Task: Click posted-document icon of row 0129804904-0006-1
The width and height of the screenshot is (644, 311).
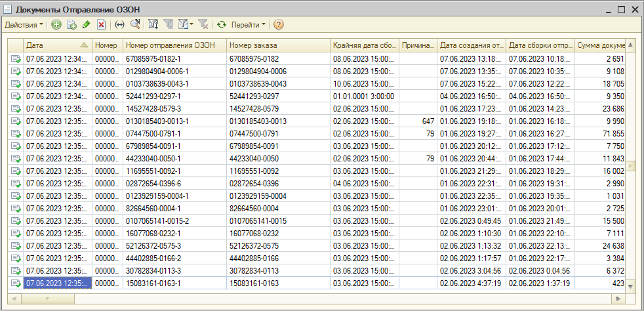Action: click(x=16, y=71)
